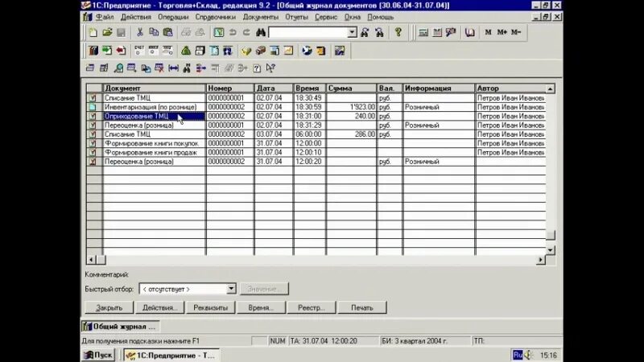Click the blue double-headed arrow icon
This screenshot has height=362, width=644.
click(173, 68)
